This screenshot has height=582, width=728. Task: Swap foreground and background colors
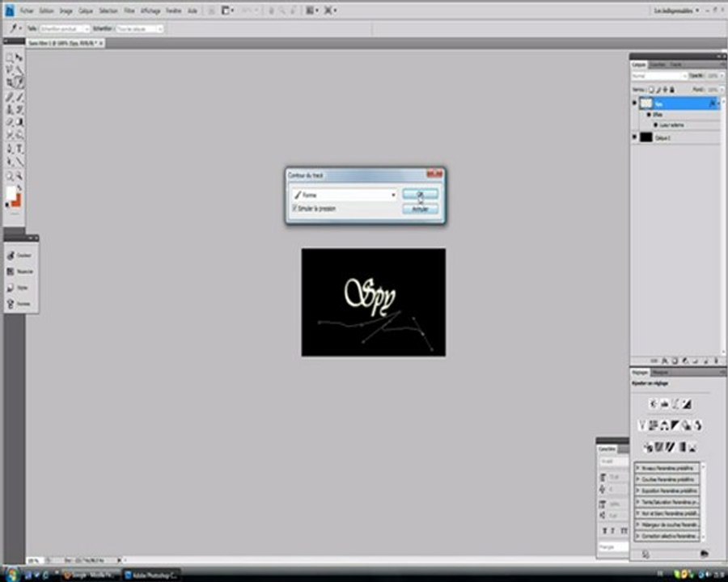(x=19, y=188)
